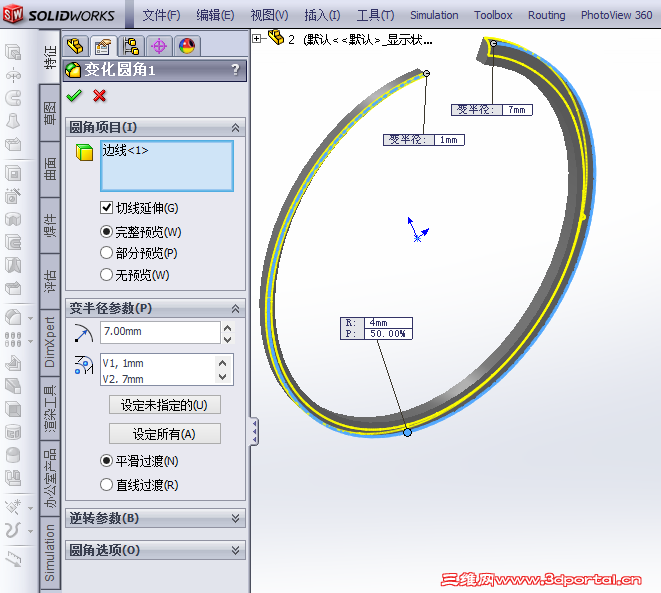Click the Swept Boss/Base tool icon
The height and width of the screenshot is (593, 661).
(13, 99)
